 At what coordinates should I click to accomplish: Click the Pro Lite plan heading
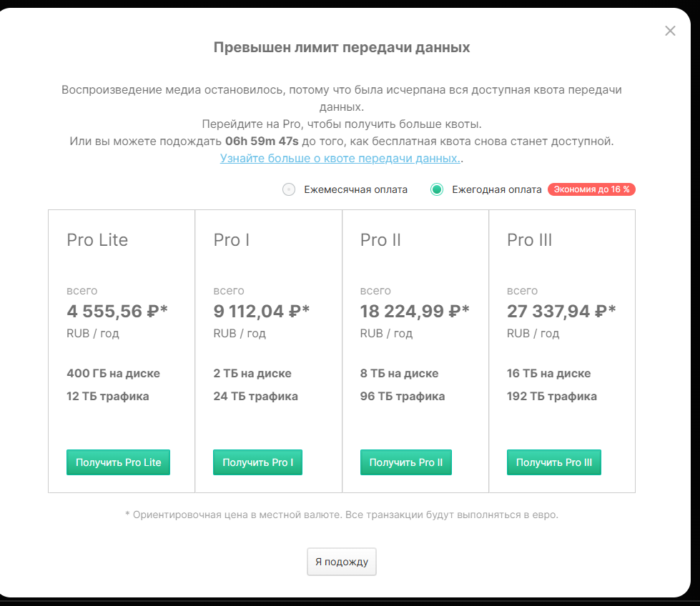click(x=97, y=240)
